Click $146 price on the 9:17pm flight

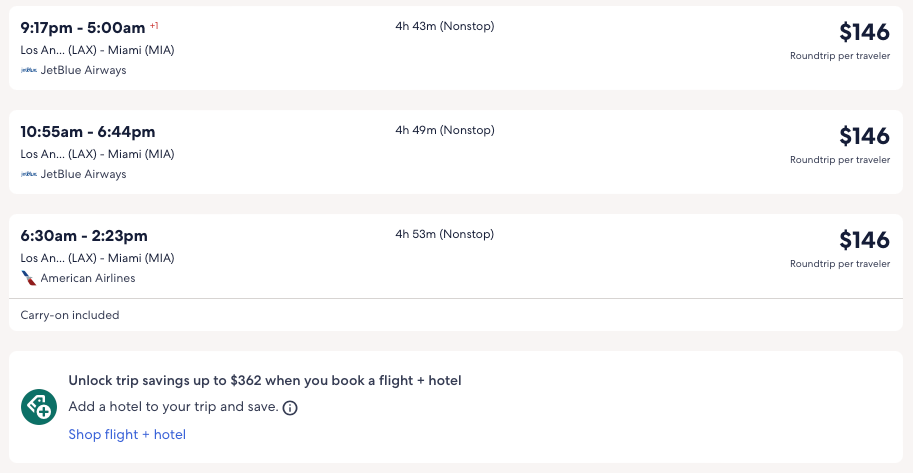pos(863,32)
